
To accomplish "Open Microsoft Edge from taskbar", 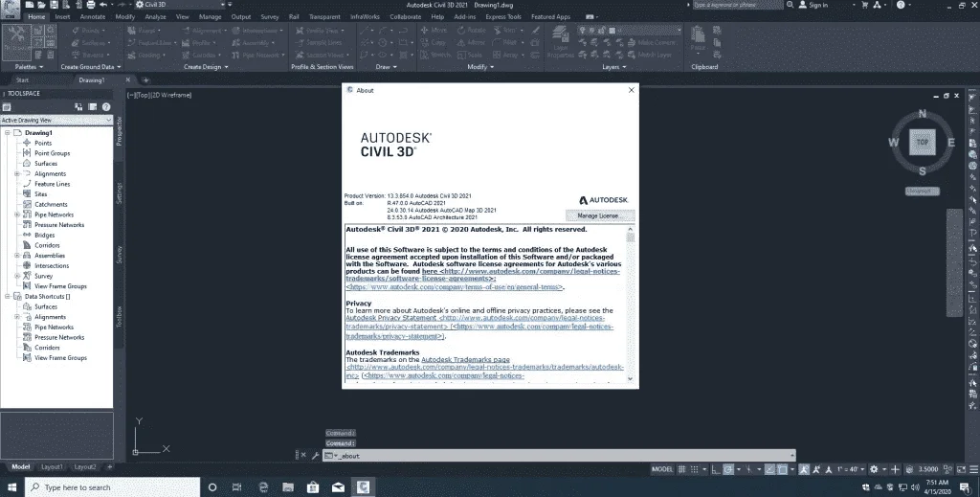I will (x=263, y=487).
